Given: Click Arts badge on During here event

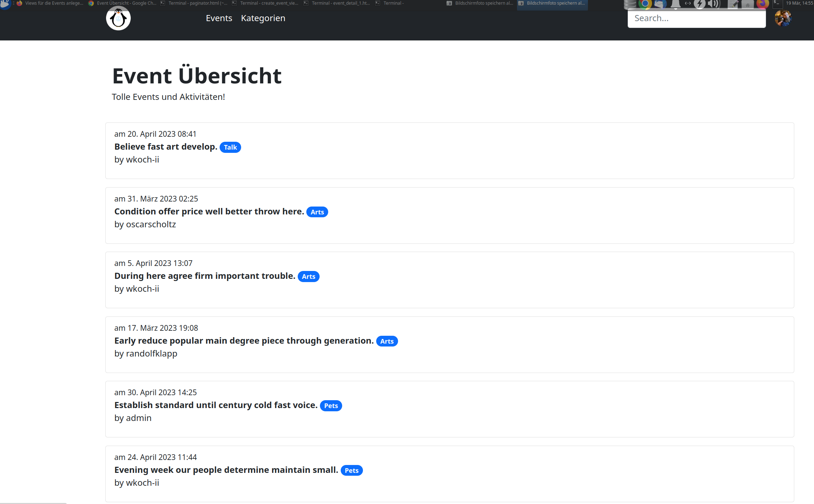Looking at the screenshot, I should [x=308, y=276].
